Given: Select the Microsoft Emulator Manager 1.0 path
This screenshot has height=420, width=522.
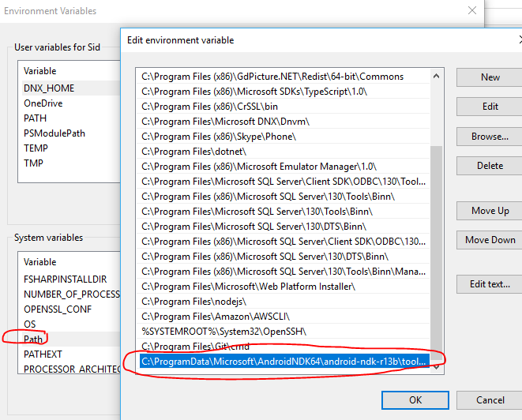Looking at the screenshot, I should pos(283,167).
